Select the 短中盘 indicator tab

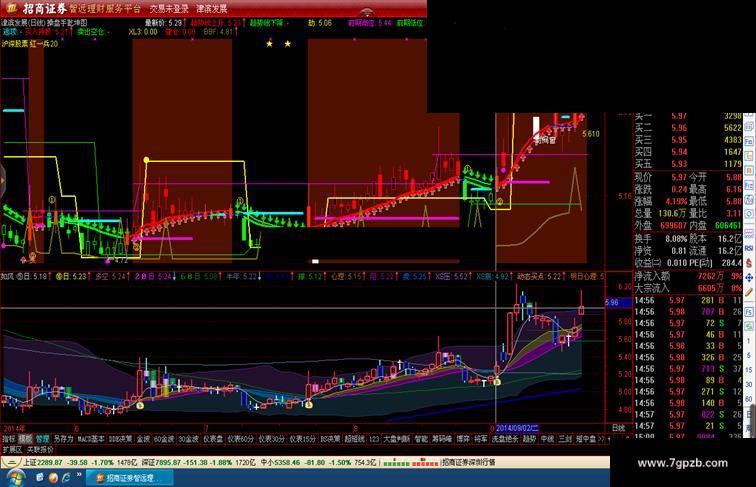[586, 439]
